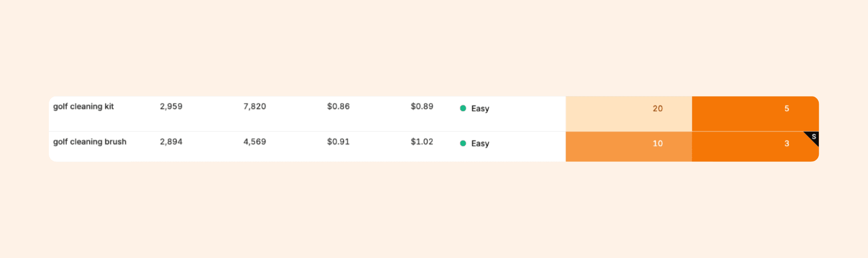868x258 pixels.
Task: Open the golf cleaning kit keyword
Action: [x=83, y=107]
